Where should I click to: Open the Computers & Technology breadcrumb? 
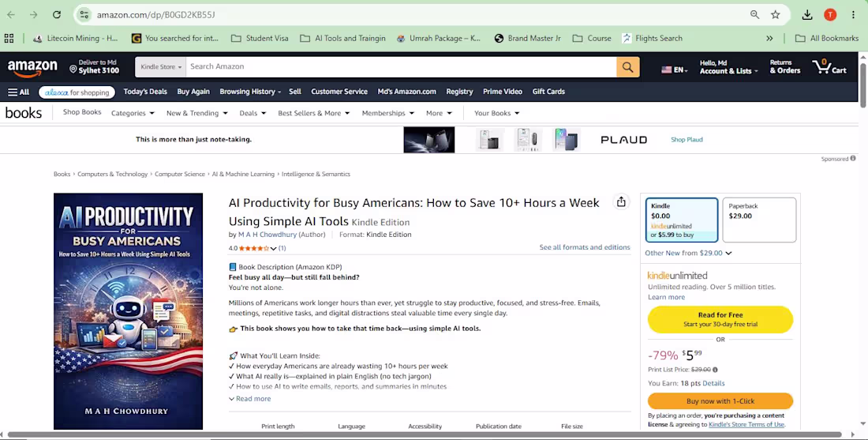(x=112, y=174)
